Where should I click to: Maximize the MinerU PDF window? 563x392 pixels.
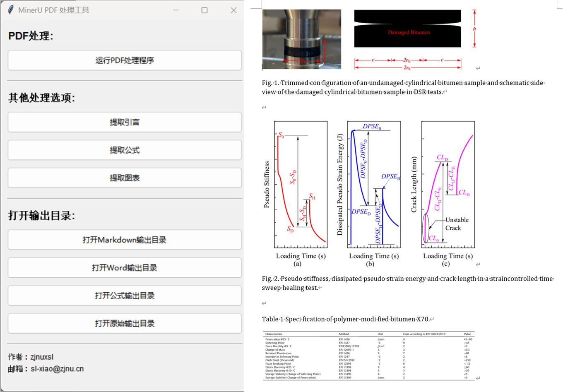tap(205, 10)
